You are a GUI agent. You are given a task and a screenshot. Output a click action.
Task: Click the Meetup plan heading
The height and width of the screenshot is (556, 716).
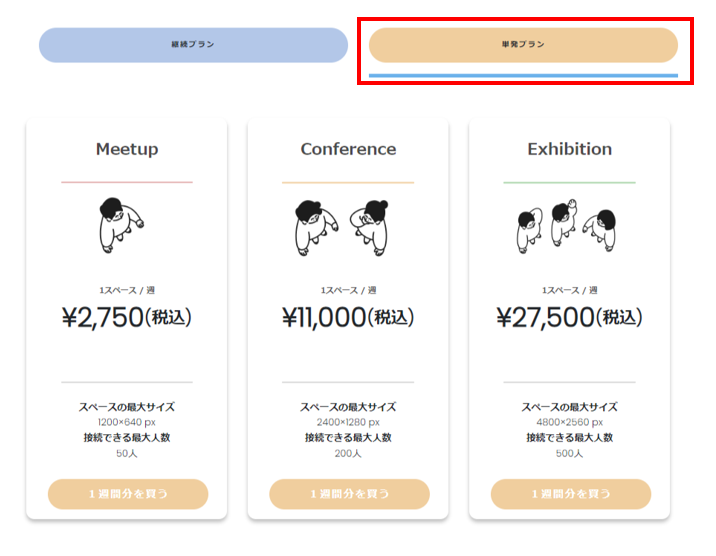point(127,149)
